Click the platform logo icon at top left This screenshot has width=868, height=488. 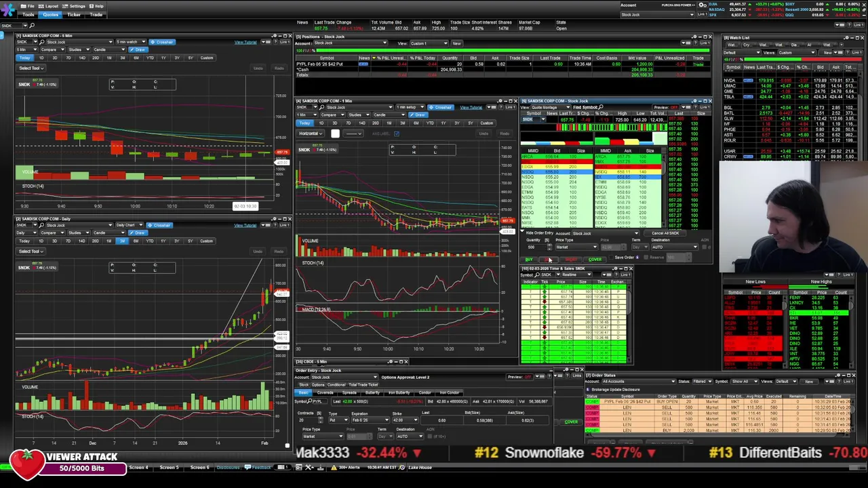[x=8, y=9]
